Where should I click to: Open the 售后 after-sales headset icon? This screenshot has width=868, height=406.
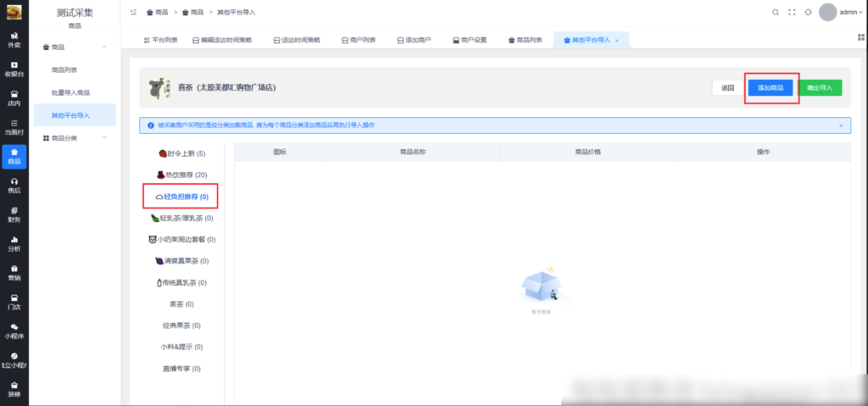[x=14, y=186]
